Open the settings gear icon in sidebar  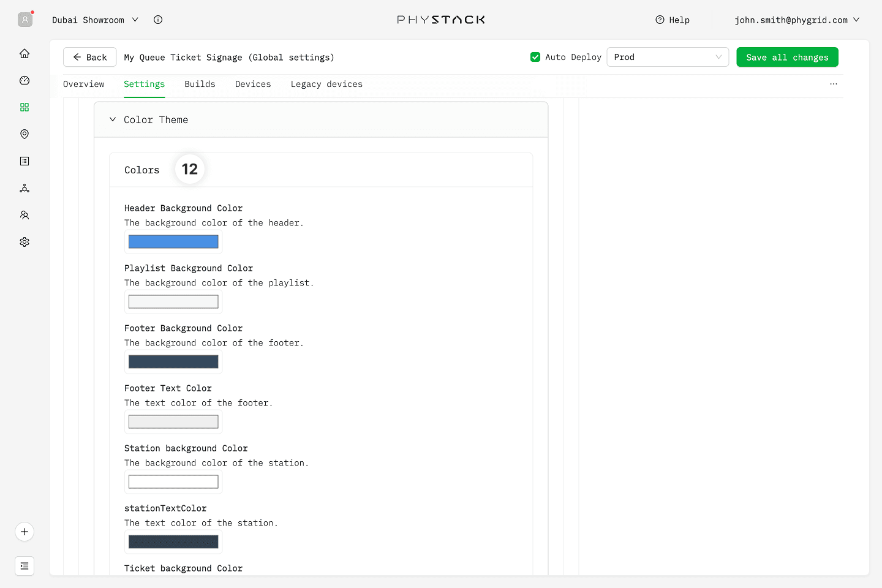coord(24,242)
